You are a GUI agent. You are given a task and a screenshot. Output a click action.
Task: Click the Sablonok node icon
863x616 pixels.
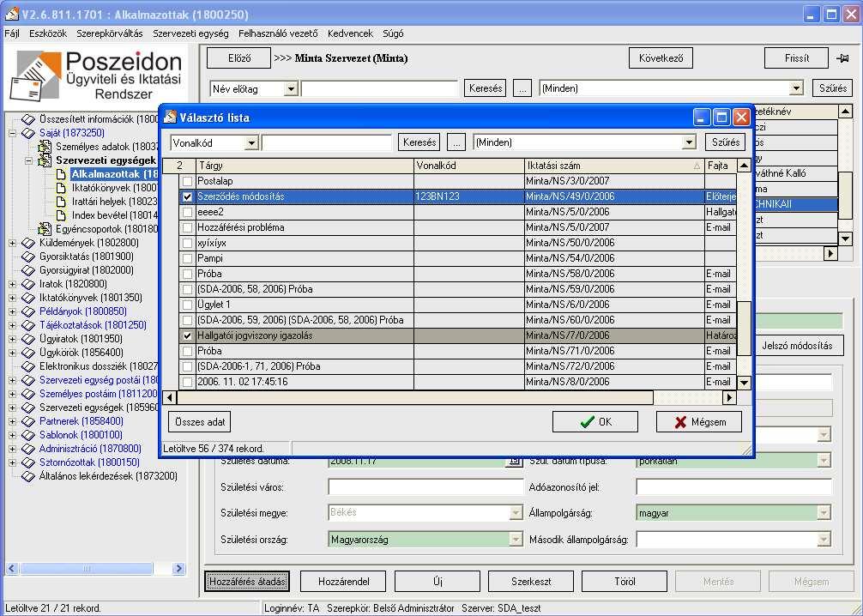click(28, 436)
